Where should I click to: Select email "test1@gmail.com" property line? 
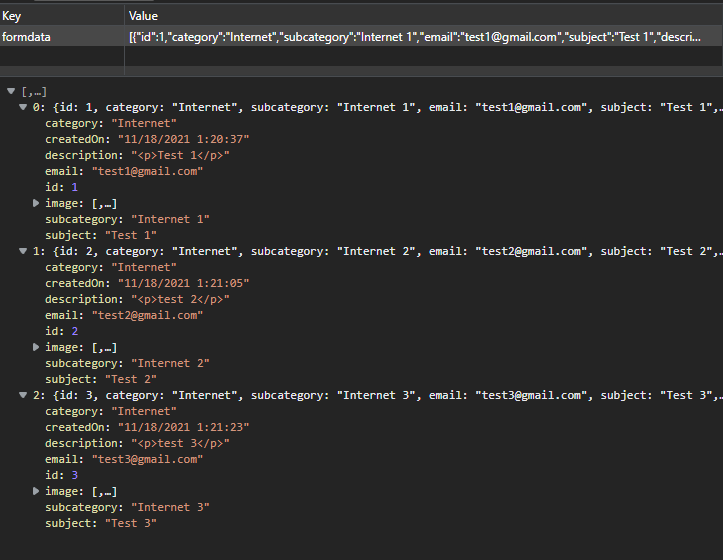pos(124,171)
